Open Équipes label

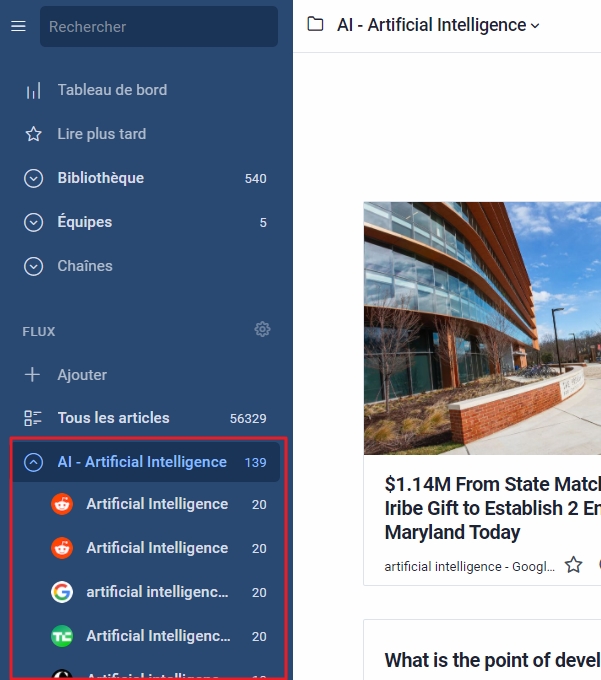(x=85, y=222)
